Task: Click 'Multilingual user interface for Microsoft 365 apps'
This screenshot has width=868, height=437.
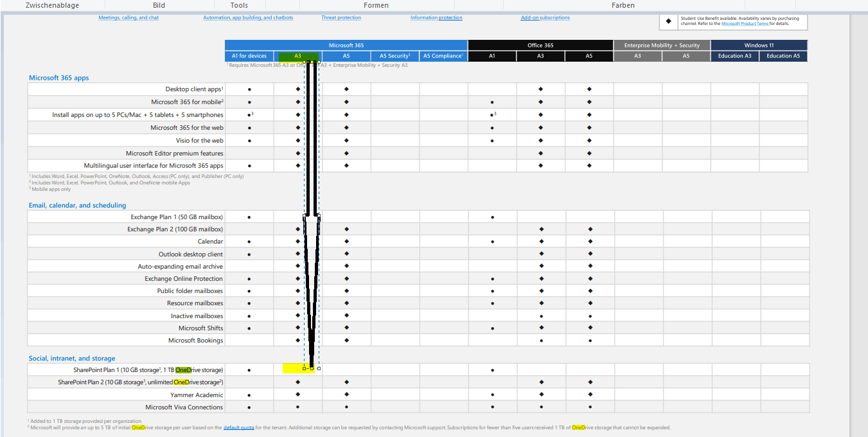Action: click(x=154, y=166)
